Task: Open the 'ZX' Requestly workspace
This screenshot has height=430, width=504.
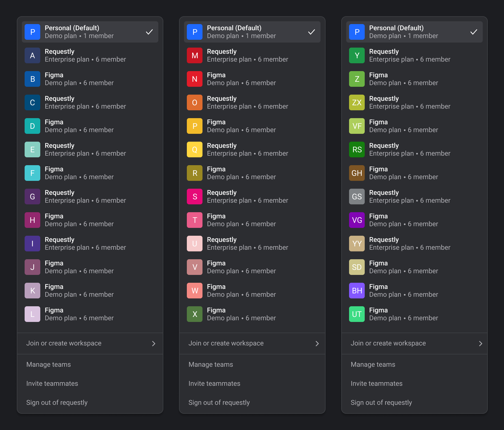Action: click(357, 102)
